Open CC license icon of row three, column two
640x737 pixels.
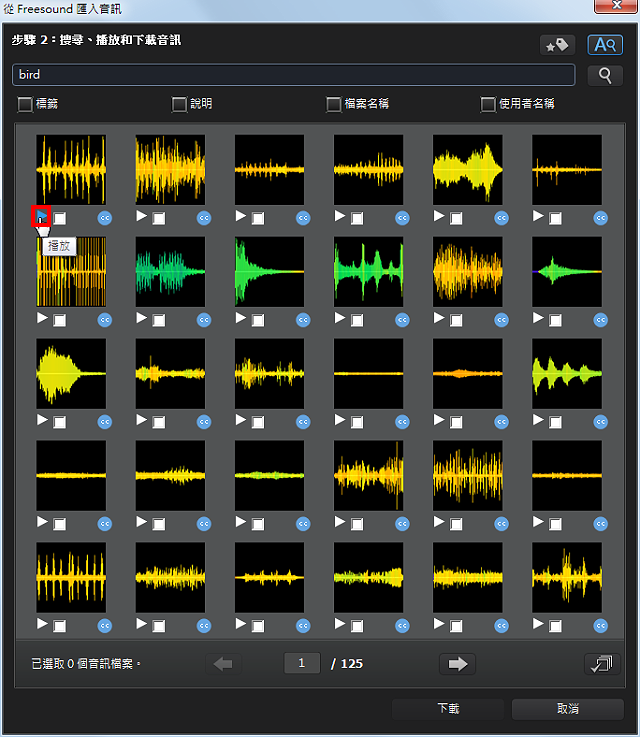tap(204, 422)
